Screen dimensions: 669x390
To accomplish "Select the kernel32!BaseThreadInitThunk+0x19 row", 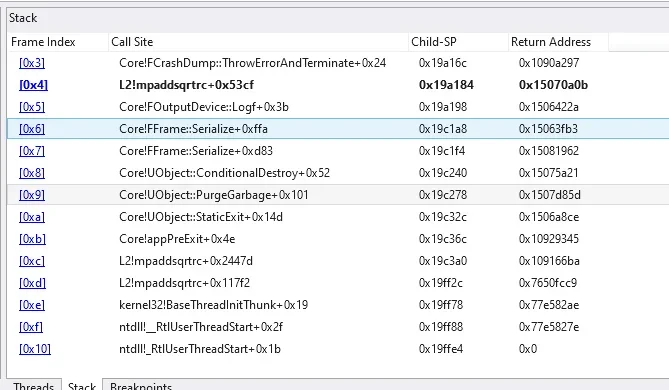I will (338, 305).
